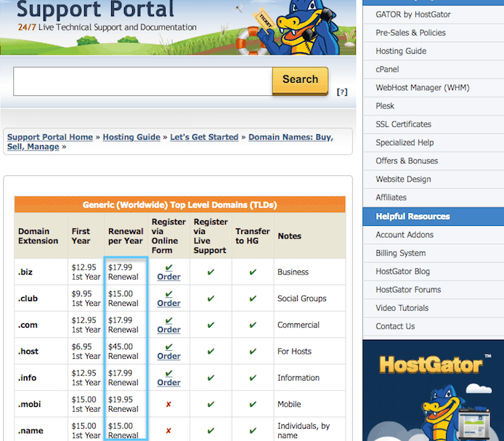Open Contact Us sidebar item
The image size is (504, 441).
[434, 327]
